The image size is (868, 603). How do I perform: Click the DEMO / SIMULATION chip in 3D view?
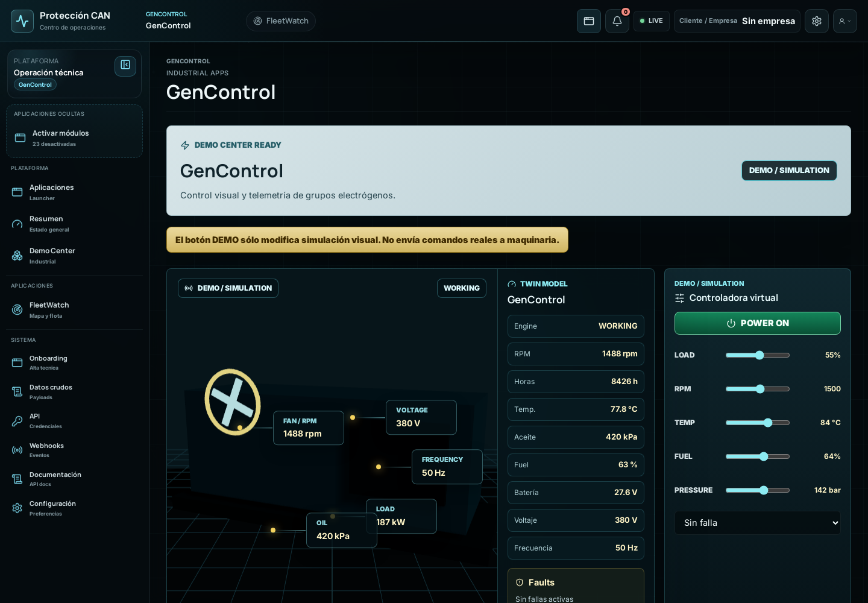(228, 288)
